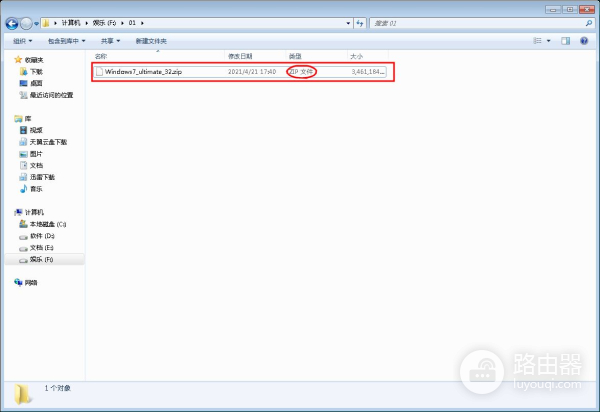Go back using the Back arrow button
Image resolution: width=600 pixels, height=412 pixels.
tap(12, 24)
